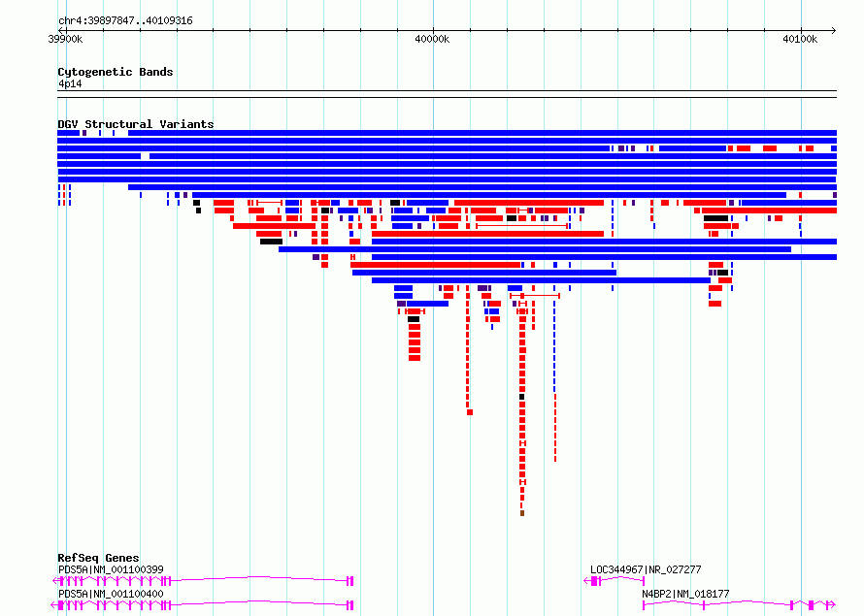Click the left arrow of the ruler
This screenshot has height=616, width=864.
point(60,30)
